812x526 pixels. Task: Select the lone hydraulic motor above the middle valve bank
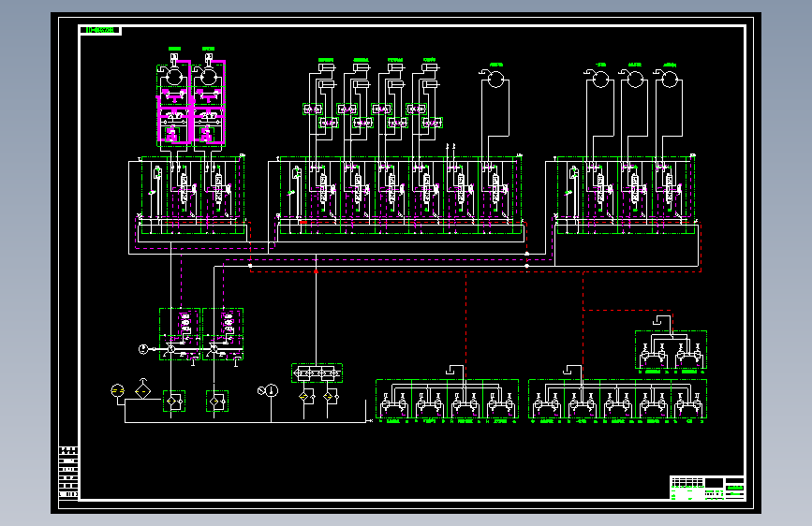click(495, 79)
